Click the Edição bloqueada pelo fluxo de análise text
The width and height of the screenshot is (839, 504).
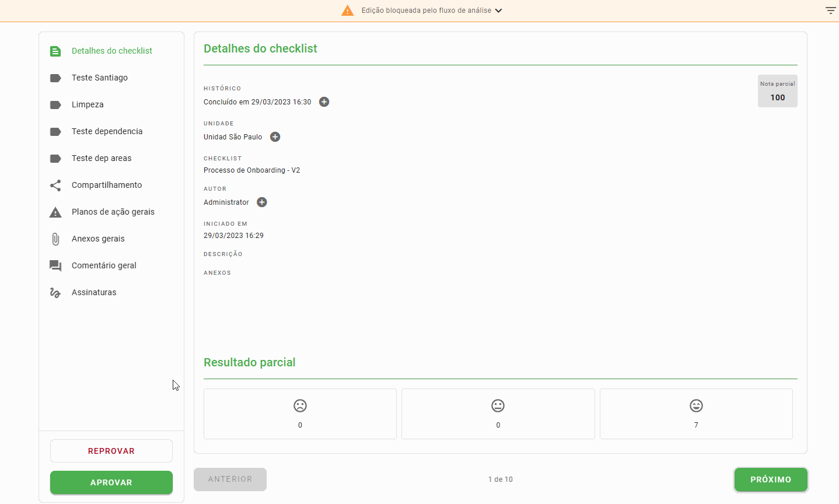pyautogui.click(x=427, y=10)
